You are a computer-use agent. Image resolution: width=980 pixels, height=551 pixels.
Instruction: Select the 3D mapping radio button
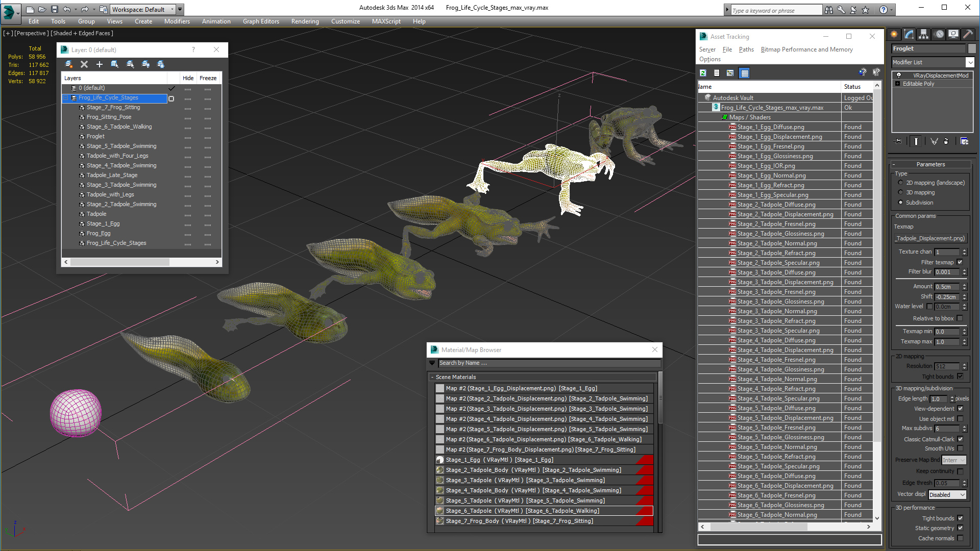tap(900, 192)
